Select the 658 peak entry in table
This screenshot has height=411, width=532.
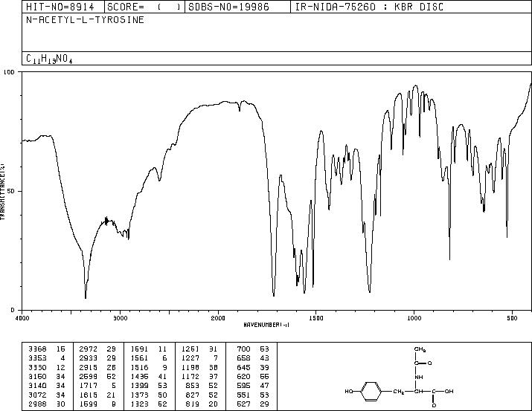tap(253, 358)
